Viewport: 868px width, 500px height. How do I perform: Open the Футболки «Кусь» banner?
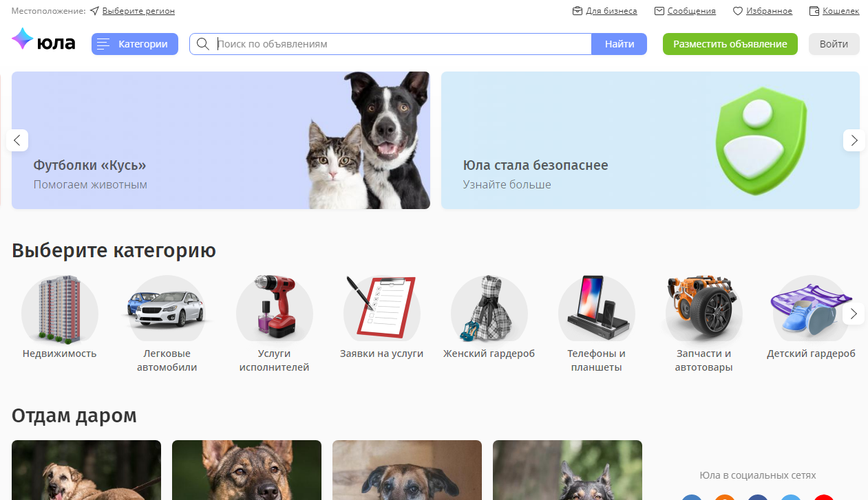[221, 140]
